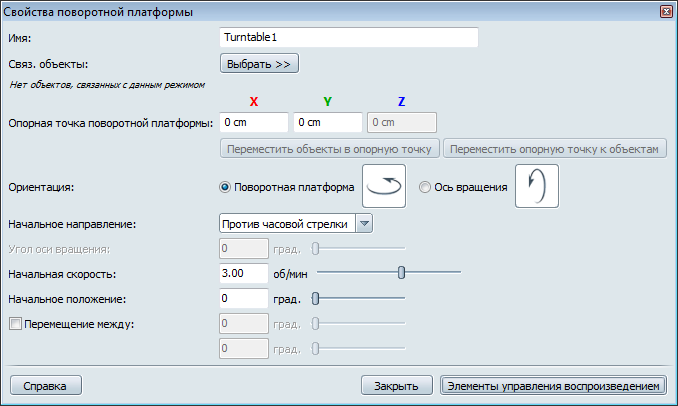Click the Начальная скорость slider handle
This screenshot has height=406, width=678.
point(401,273)
